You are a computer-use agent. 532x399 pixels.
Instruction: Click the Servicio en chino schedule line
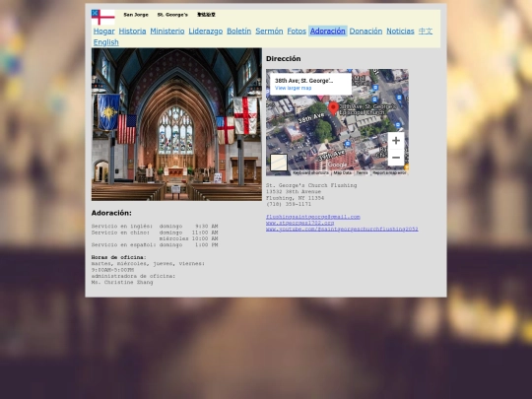click(155, 233)
